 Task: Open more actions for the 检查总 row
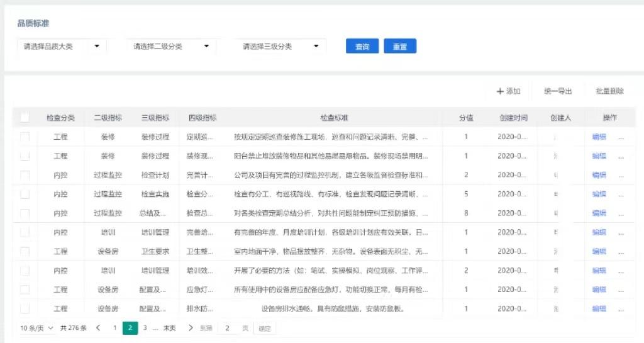tap(621, 214)
